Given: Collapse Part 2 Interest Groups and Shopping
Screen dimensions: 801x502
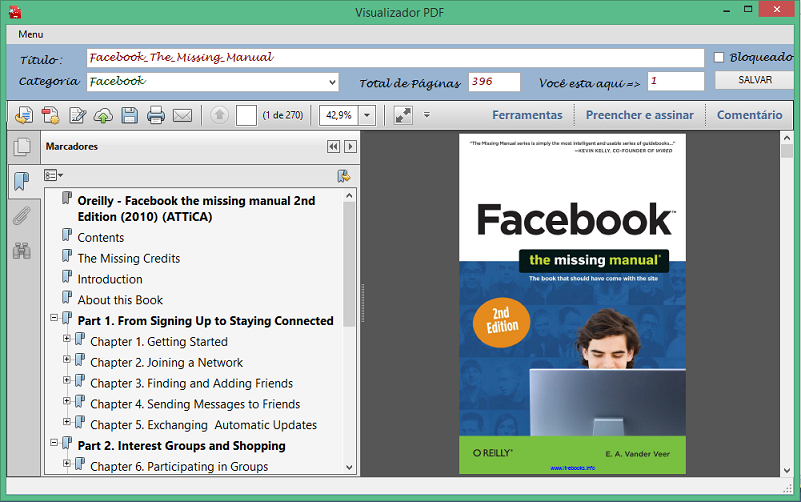Looking at the screenshot, I should coord(54,443).
